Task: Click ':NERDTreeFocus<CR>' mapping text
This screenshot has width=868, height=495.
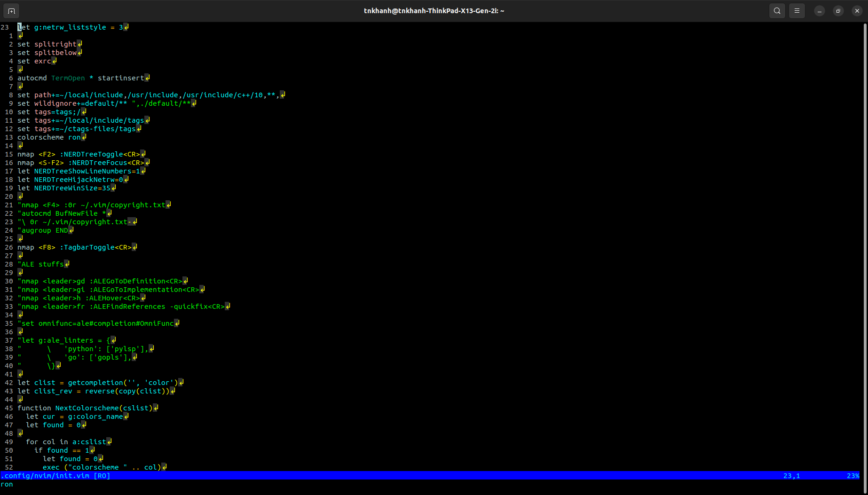Action: (x=106, y=163)
